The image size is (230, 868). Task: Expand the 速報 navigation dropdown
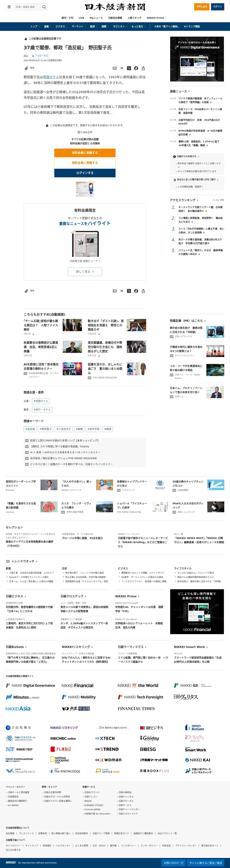(x=47, y=26)
